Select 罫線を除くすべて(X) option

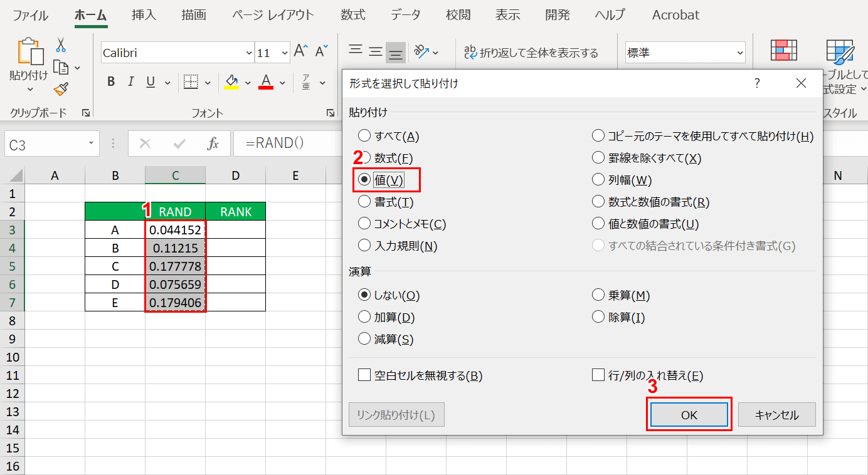[647, 158]
